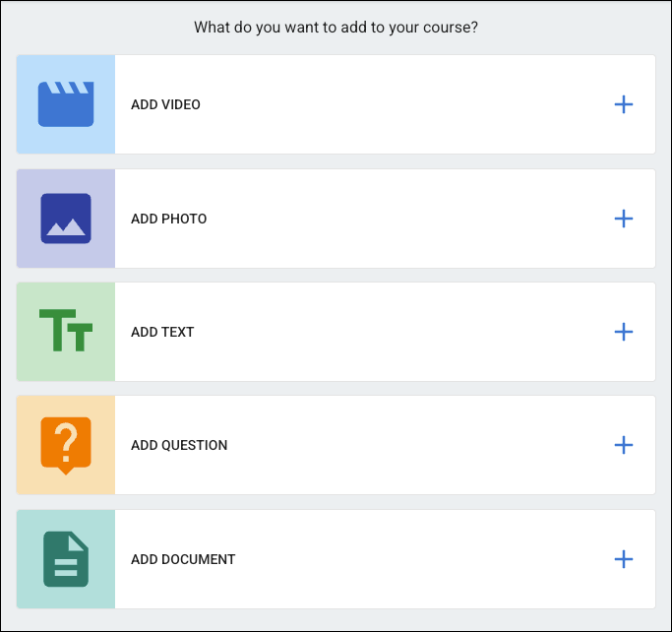Click the teal document file icon
Viewport: 672px width, 632px height.
point(66,558)
